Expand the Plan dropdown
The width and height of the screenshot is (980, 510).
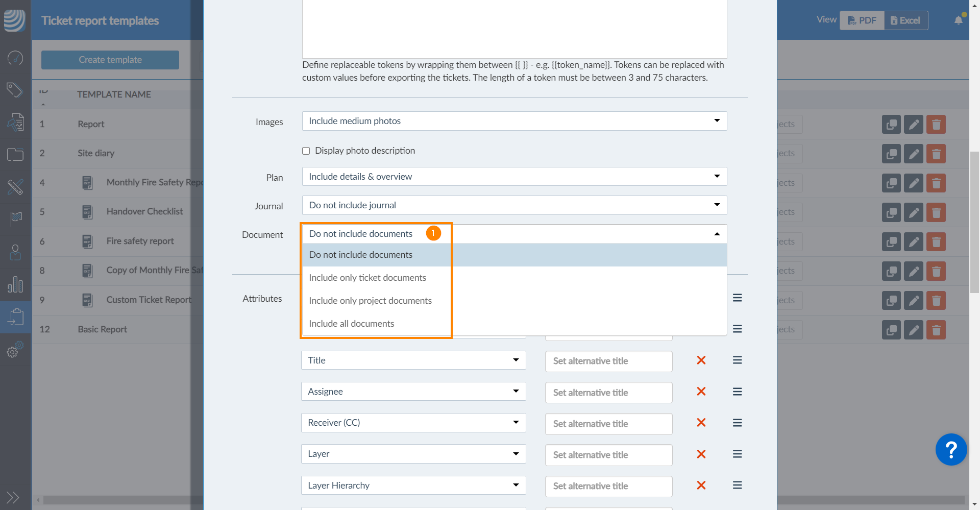click(514, 177)
